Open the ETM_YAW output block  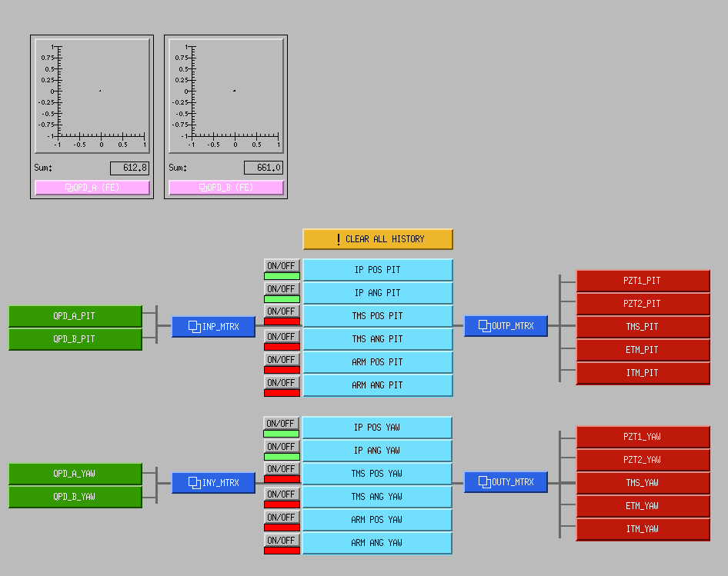click(x=643, y=506)
